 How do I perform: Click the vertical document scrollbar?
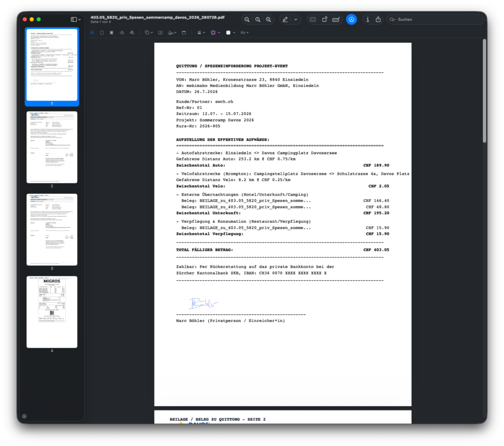[x=484, y=91]
